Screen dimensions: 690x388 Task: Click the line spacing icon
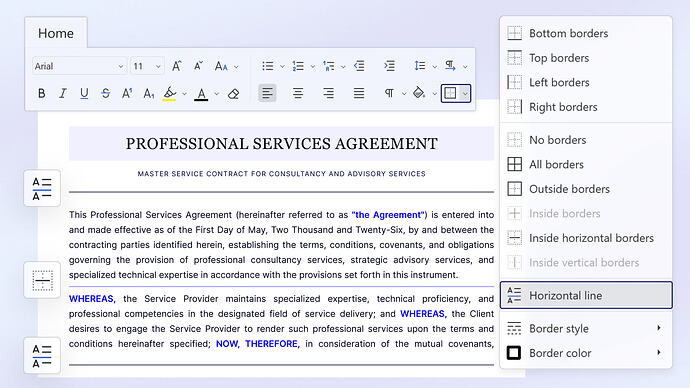tap(420, 66)
